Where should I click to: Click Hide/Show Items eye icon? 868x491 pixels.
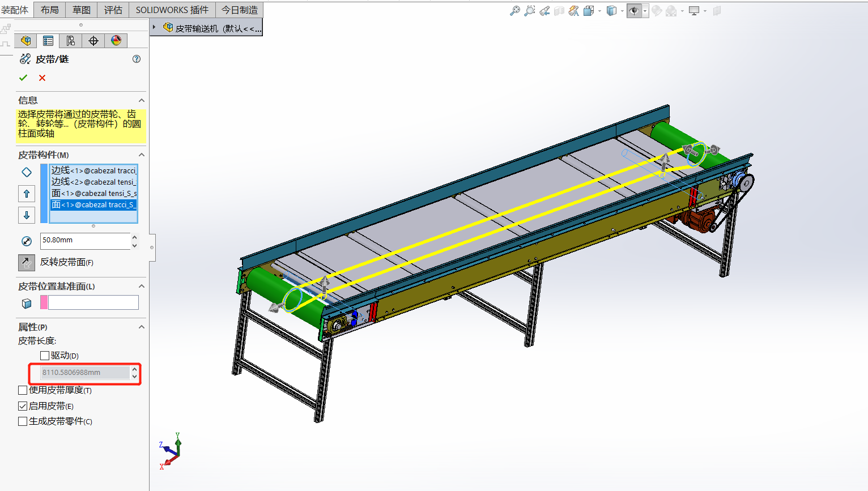tap(634, 11)
